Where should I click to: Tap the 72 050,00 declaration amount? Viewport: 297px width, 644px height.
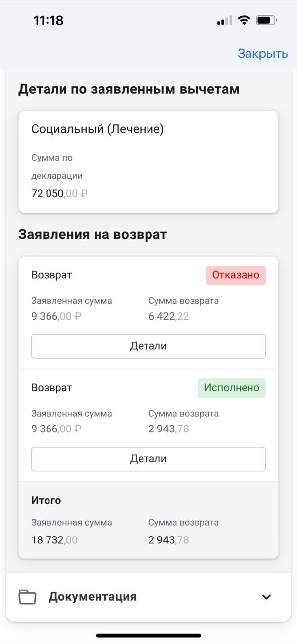[59, 194]
